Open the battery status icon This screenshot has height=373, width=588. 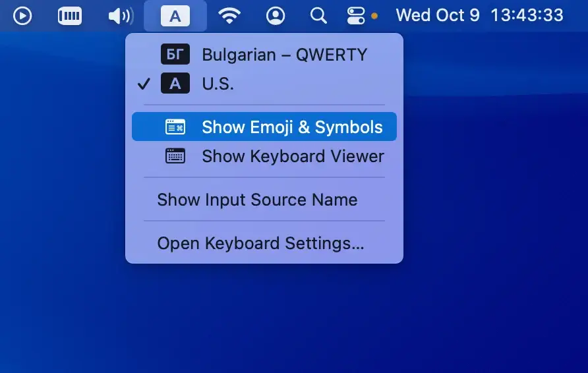[x=70, y=15]
